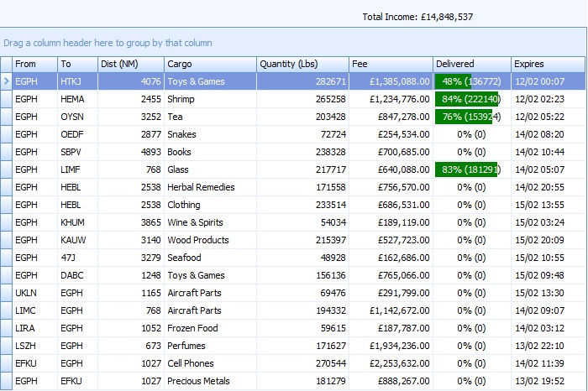Select the Toys & Games cargo to DABC
The image size is (588, 391).
210,275
